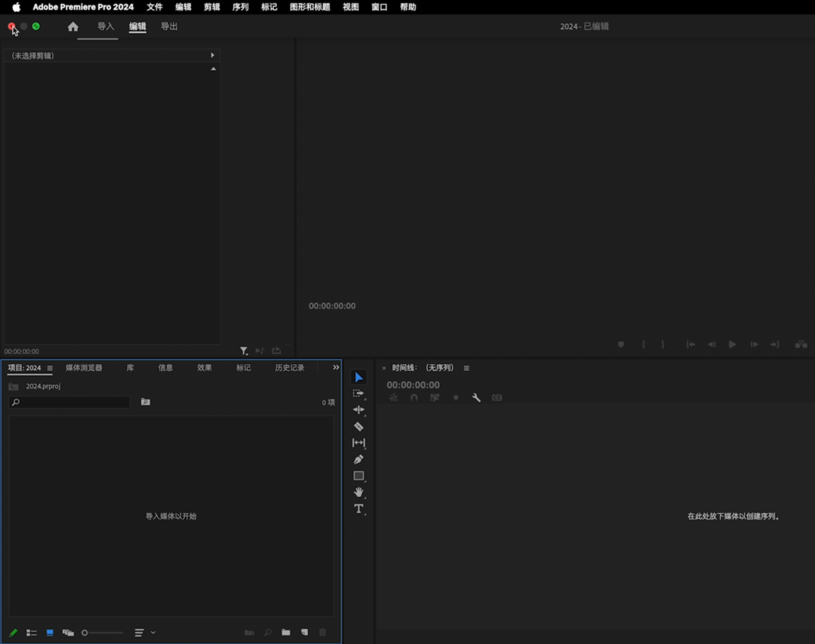Open the Timeline panel hamburger menu

point(466,368)
